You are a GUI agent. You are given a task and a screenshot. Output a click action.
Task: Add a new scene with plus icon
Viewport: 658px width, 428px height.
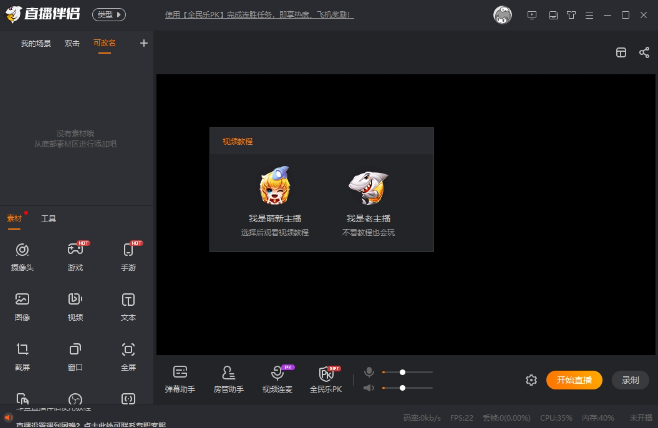point(144,43)
